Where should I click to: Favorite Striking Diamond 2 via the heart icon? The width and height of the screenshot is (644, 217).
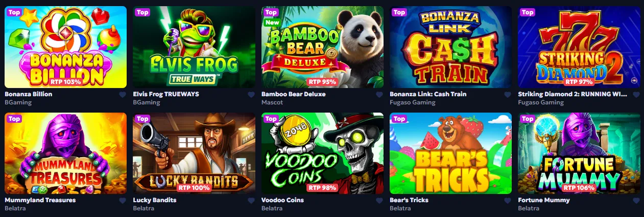[636, 95]
